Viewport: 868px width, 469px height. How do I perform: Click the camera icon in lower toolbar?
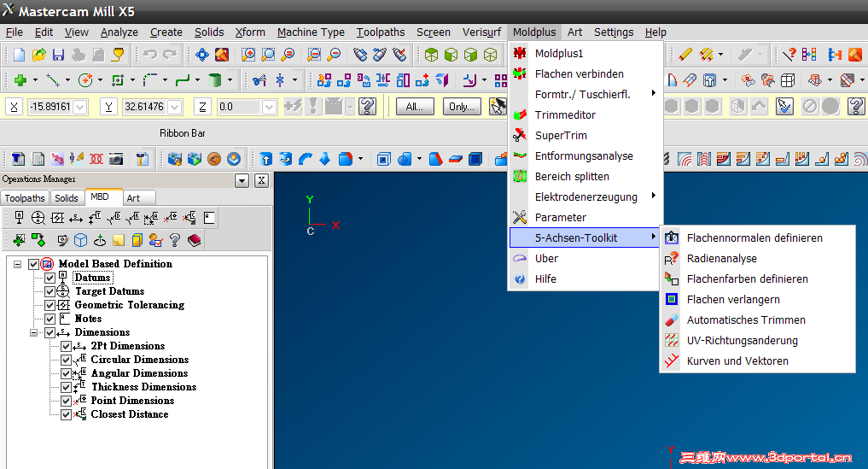tap(116, 160)
